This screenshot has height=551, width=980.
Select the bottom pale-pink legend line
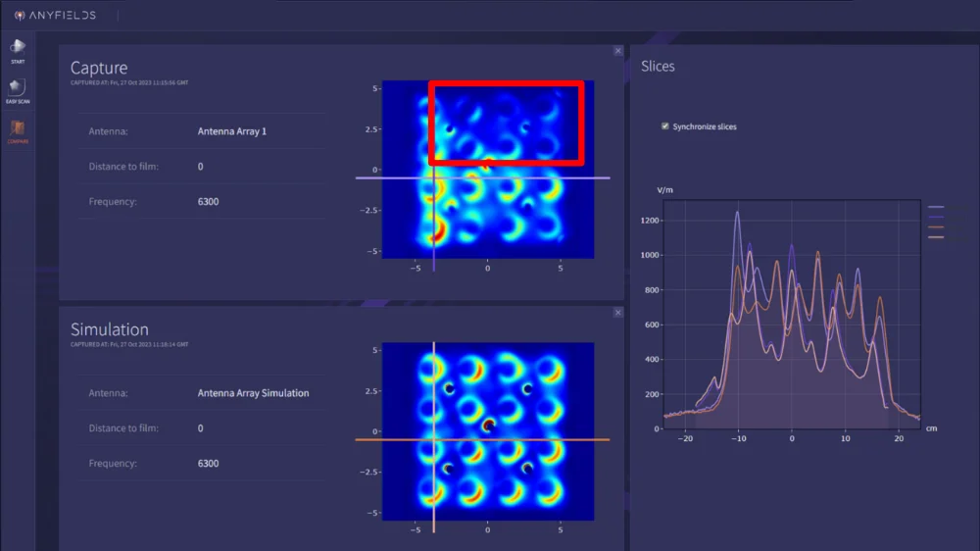point(936,237)
